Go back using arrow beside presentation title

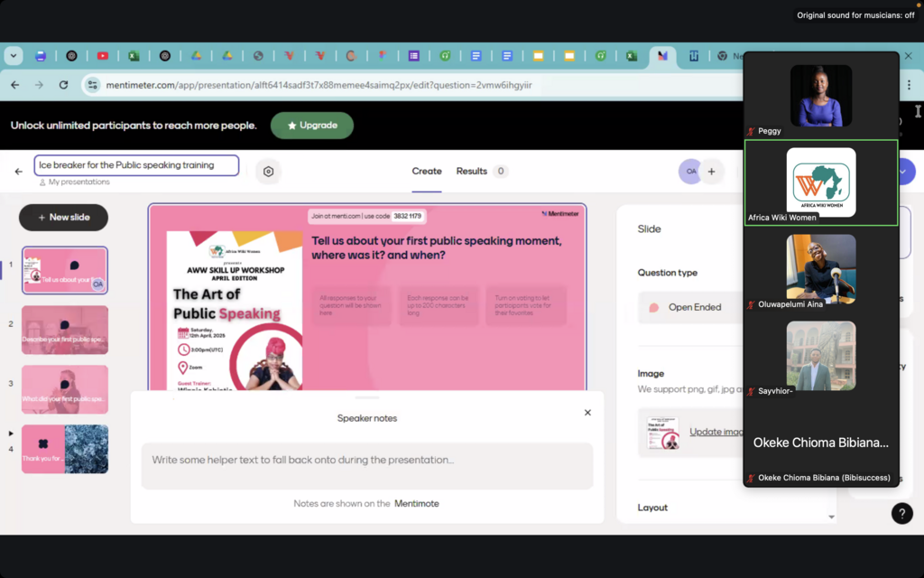[x=18, y=172]
